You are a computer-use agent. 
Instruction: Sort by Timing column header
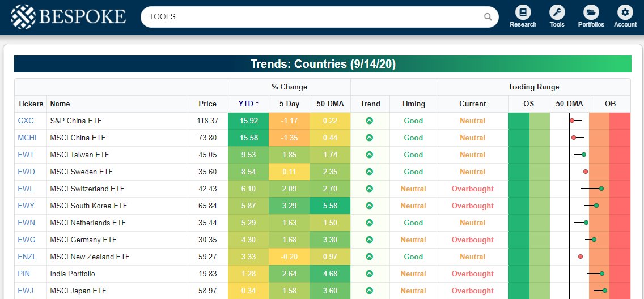(x=413, y=104)
